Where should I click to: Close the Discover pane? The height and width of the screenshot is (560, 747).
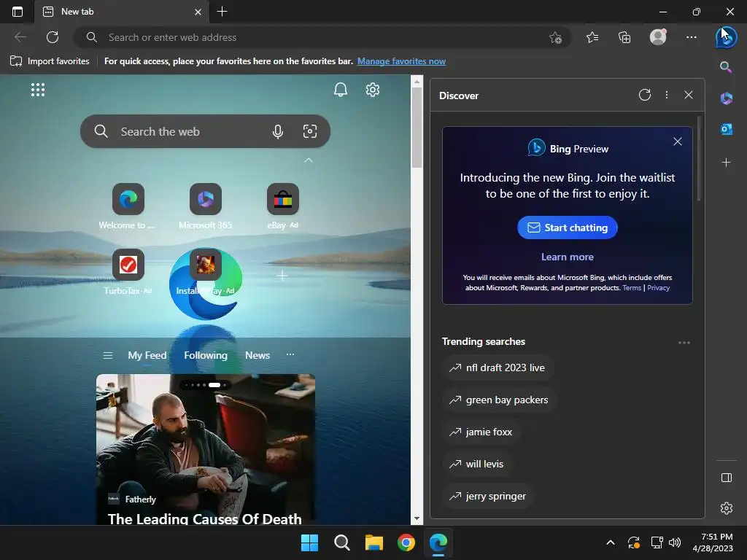689,95
